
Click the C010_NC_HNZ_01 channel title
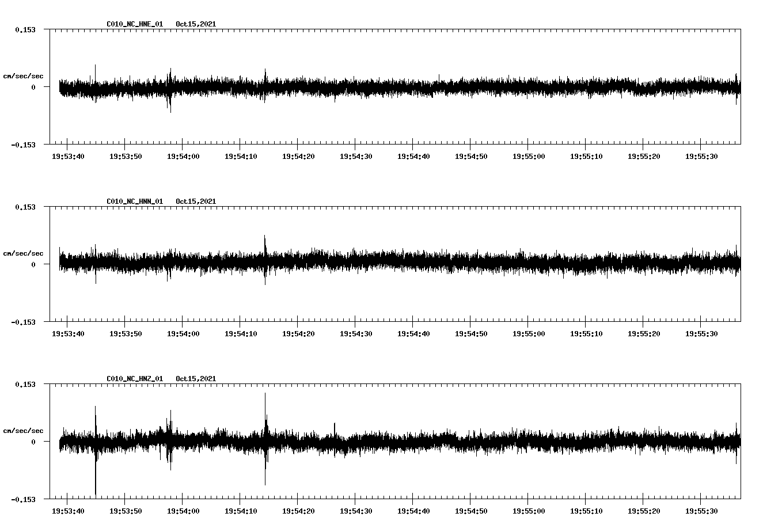[x=135, y=379]
